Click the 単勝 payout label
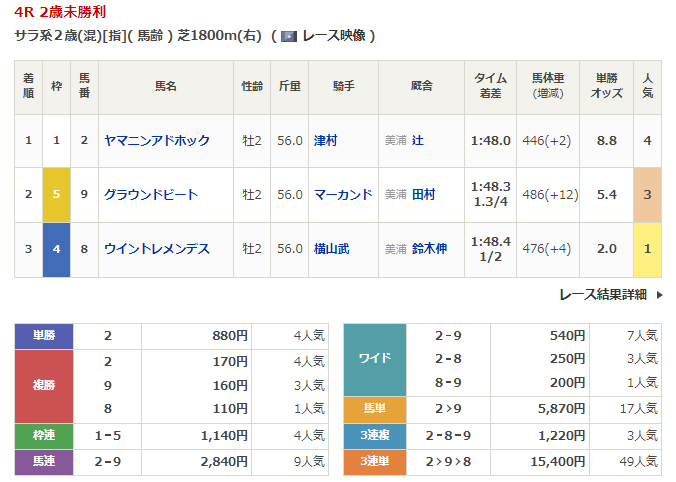Screen dimensions: 676x482 44,336
